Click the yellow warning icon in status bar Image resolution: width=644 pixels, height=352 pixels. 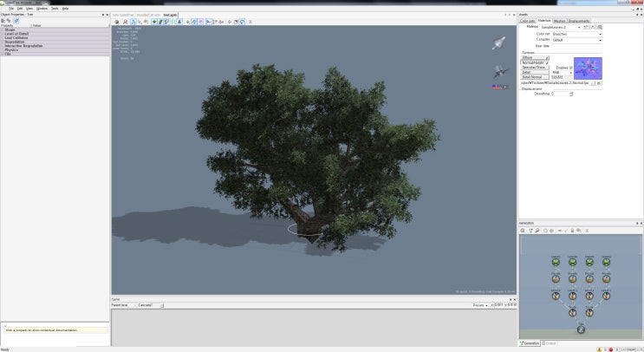[599, 349]
